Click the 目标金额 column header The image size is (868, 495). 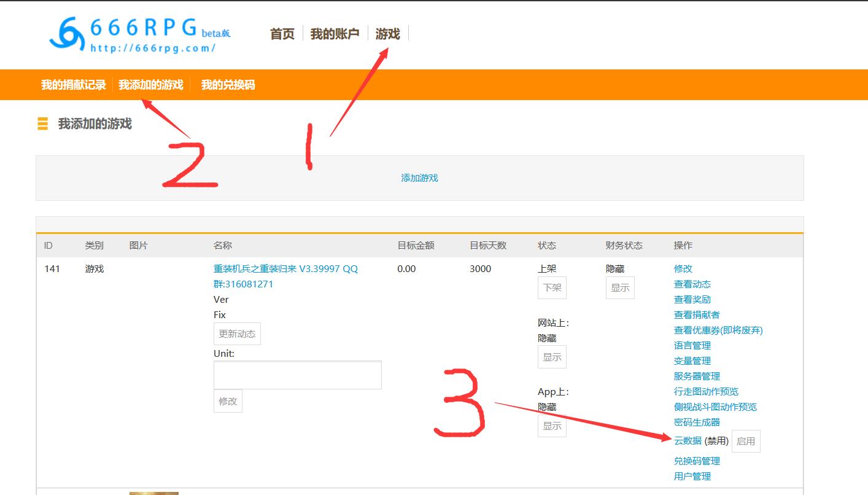tap(416, 246)
